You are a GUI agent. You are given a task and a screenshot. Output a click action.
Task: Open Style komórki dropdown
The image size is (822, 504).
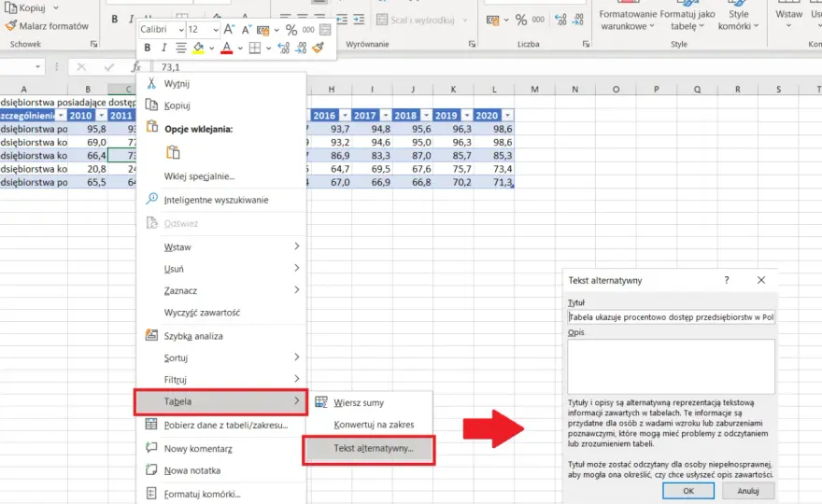point(738,20)
